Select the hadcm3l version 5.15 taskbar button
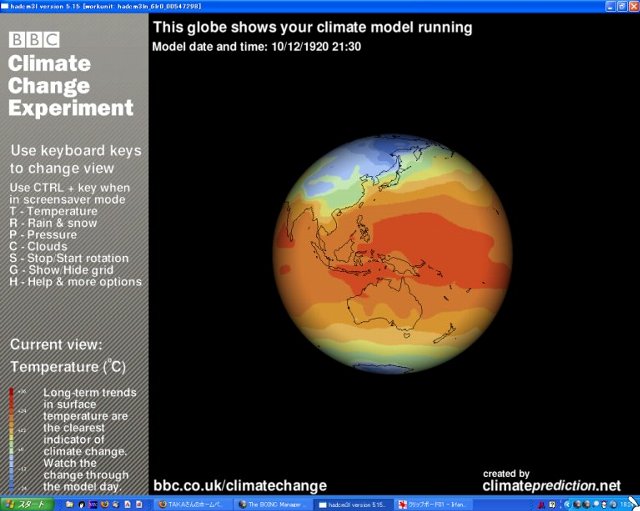 tap(355, 504)
